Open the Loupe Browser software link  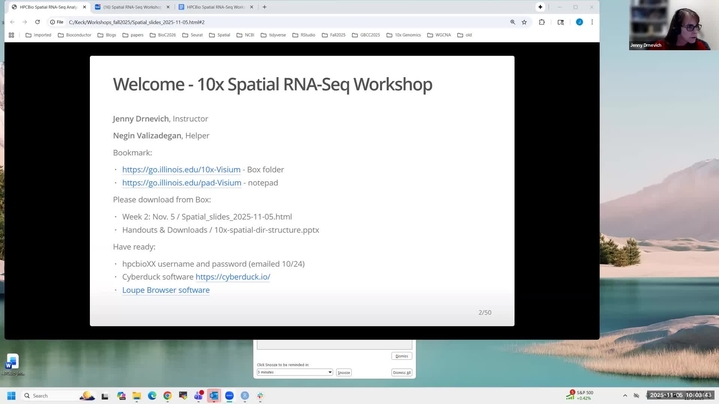[x=166, y=290]
